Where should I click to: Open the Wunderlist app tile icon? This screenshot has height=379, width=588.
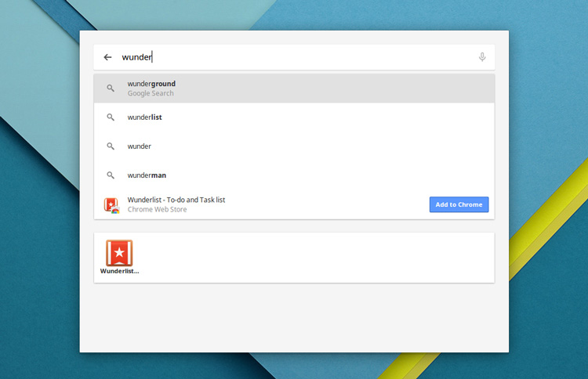[x=119, y=253]
